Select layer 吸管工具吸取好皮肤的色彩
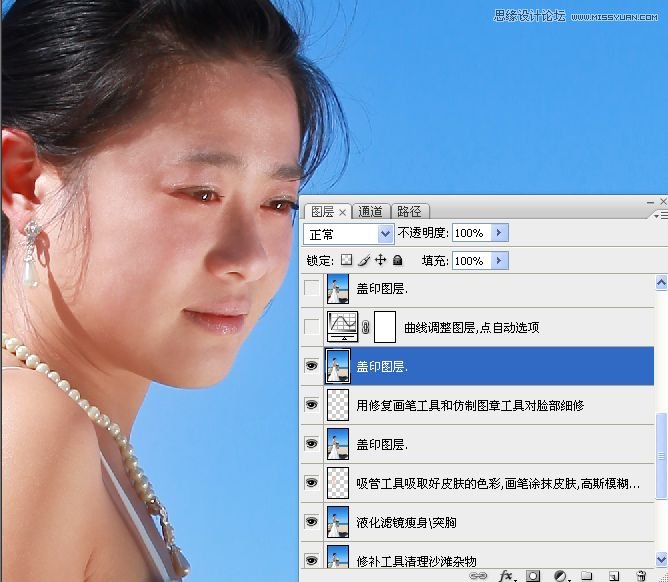 498,484
